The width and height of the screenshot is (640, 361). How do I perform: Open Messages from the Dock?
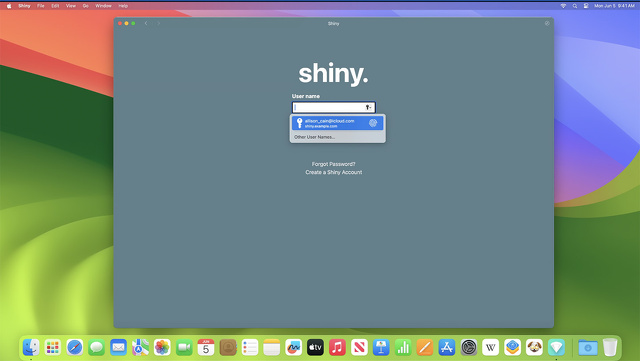click(x=96, y=348)
